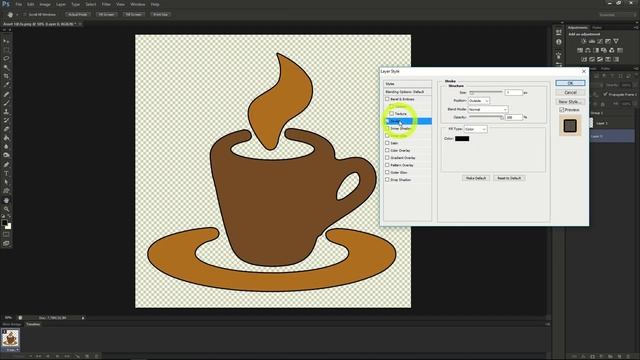Open the Filter menu
The width and height of the screenshot is (640, 360).
(x=106, y=4)
